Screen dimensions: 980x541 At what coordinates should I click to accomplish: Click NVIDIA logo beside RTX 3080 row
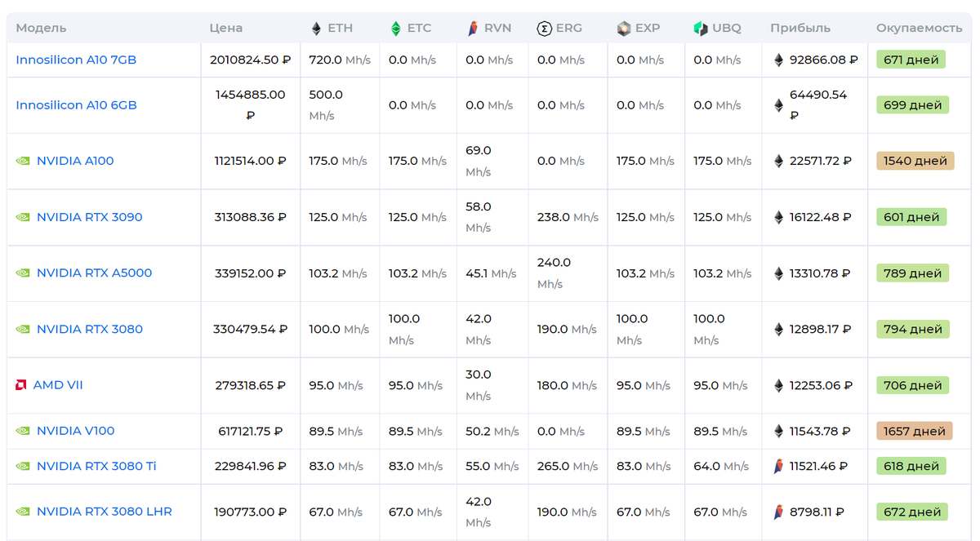click(23, 330)
